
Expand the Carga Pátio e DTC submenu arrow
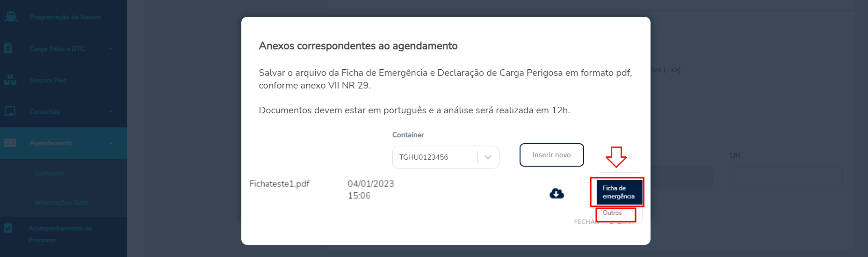[111, 49]
